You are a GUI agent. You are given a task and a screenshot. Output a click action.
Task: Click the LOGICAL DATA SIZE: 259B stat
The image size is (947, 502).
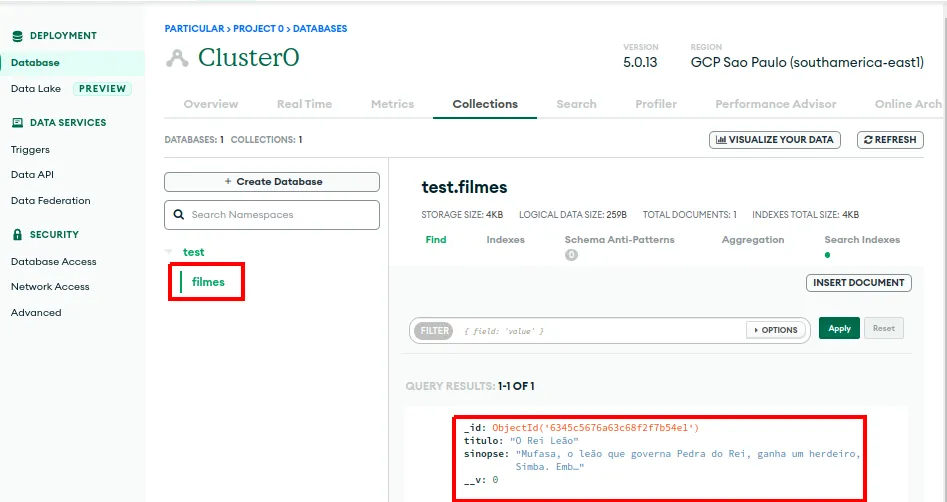[x=573, y=215]
